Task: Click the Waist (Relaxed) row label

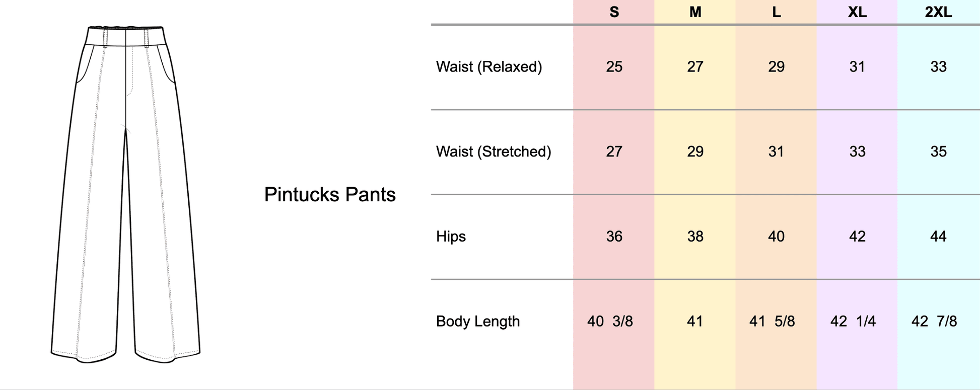Action: click(x=489, y=67)
